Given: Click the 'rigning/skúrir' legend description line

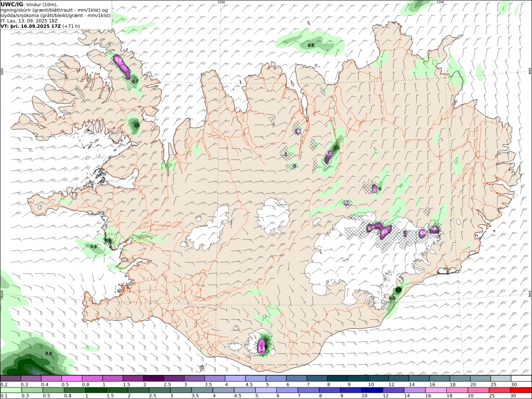Looking at the screenshot, I should click(54, 10).
